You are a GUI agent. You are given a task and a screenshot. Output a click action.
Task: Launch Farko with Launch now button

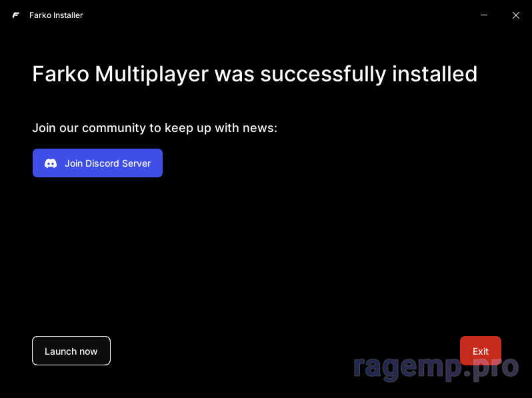tap(71, 351)
